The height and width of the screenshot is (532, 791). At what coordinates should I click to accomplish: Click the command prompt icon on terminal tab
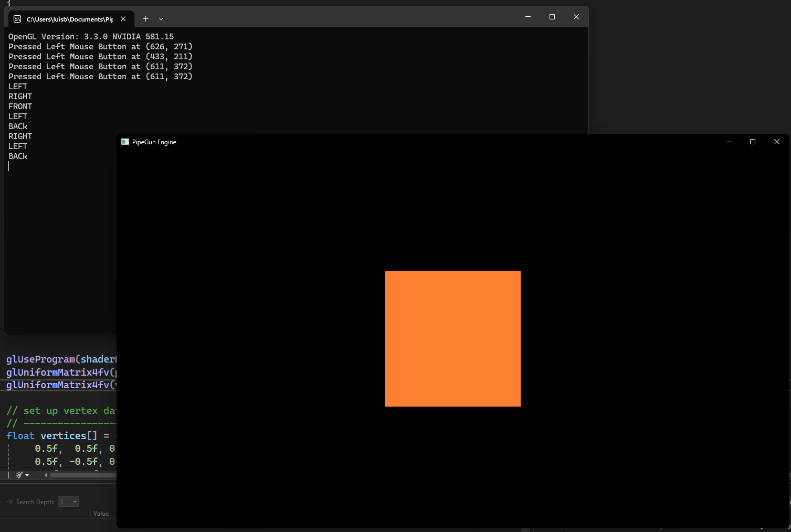(17, 19)
